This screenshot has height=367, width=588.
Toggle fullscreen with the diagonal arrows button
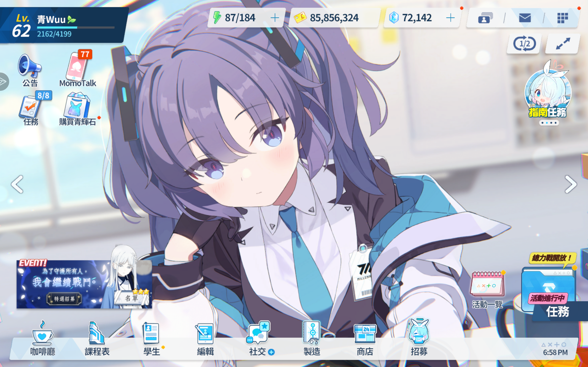(563, 44)
